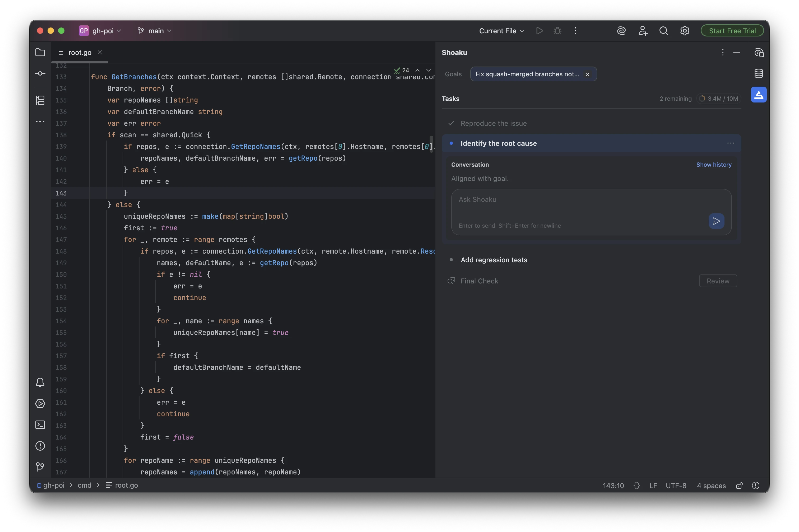Open more run actions vertical dots
Viewport: 799px width, 532px height.
tap(575, 31)
